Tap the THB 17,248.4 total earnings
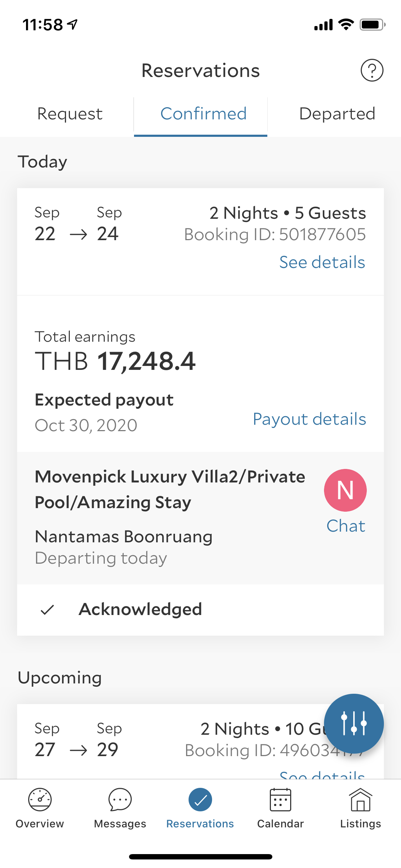Image resolution: width=401 pixels, height=868 pixels. (x=115, y=361)
